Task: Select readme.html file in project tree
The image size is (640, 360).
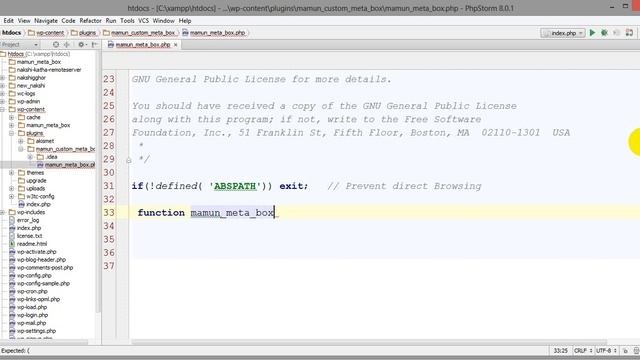Action: pos(32,244)
